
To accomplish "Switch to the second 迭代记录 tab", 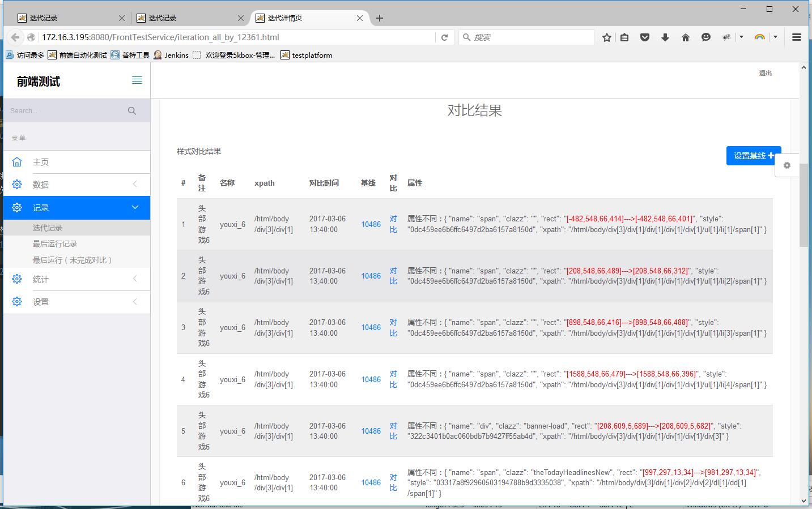I will coord(190,18).
